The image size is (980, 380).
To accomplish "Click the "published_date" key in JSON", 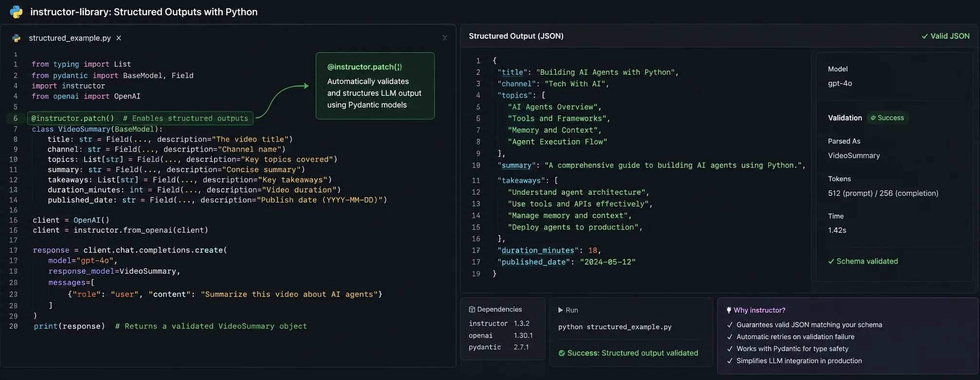I will [x=534, y=262].
